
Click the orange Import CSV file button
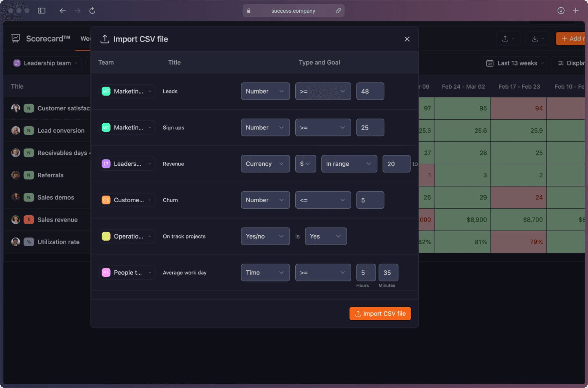(x=380, y=314)
